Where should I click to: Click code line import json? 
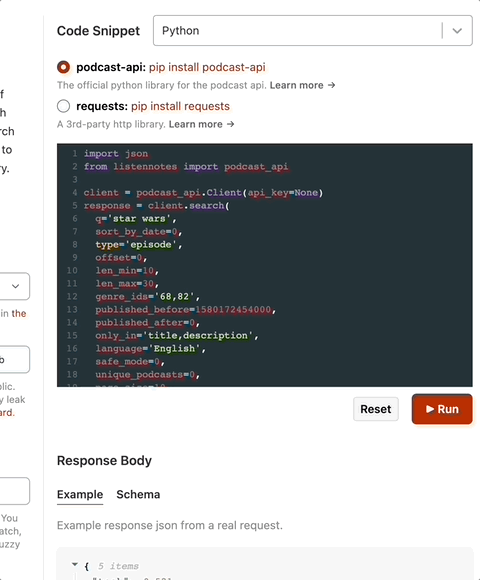[116, 154]
